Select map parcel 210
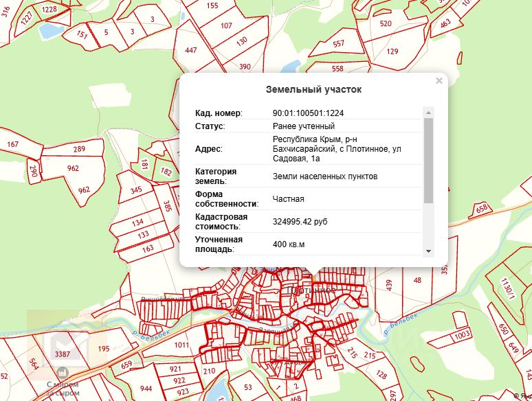The width and height of the screenshot is (532, 401). 209,371
